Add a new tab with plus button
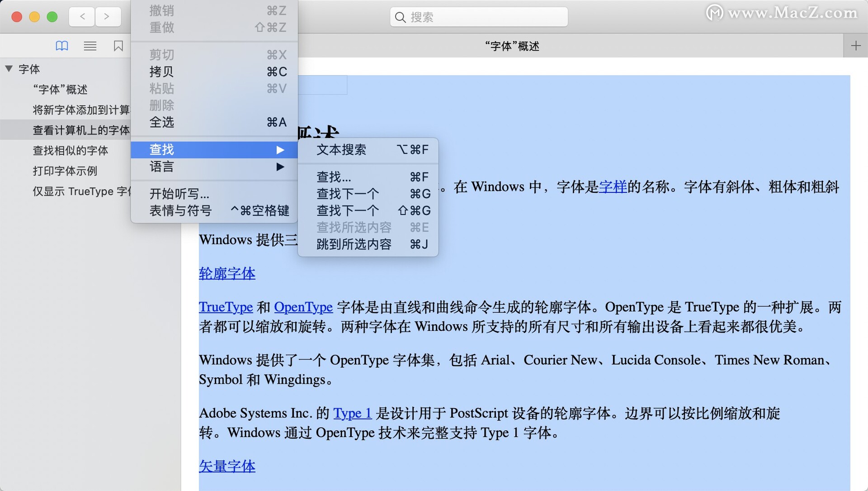Screen dimensions: 868x491 [x=855, y=46]
